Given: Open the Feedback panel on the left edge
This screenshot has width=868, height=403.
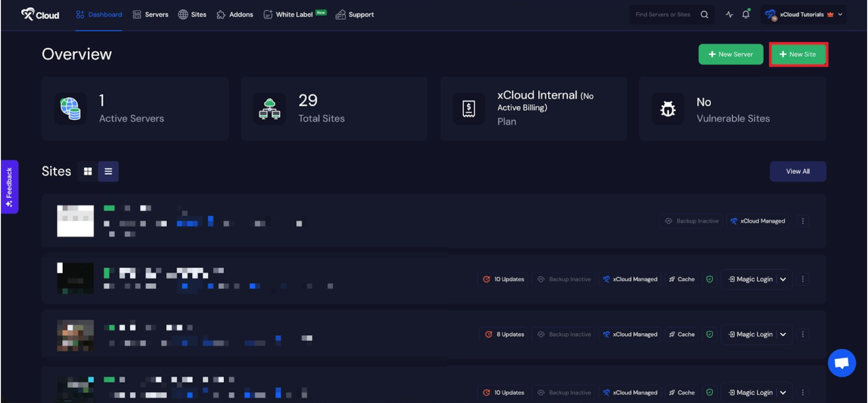Looking at the screenshot, I should coord(9,187).
